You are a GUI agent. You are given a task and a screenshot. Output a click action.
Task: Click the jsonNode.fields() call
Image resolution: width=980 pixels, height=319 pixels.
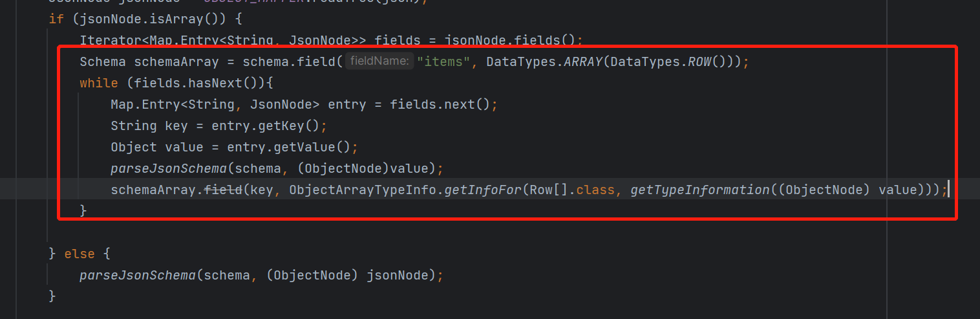pos(509,40)
